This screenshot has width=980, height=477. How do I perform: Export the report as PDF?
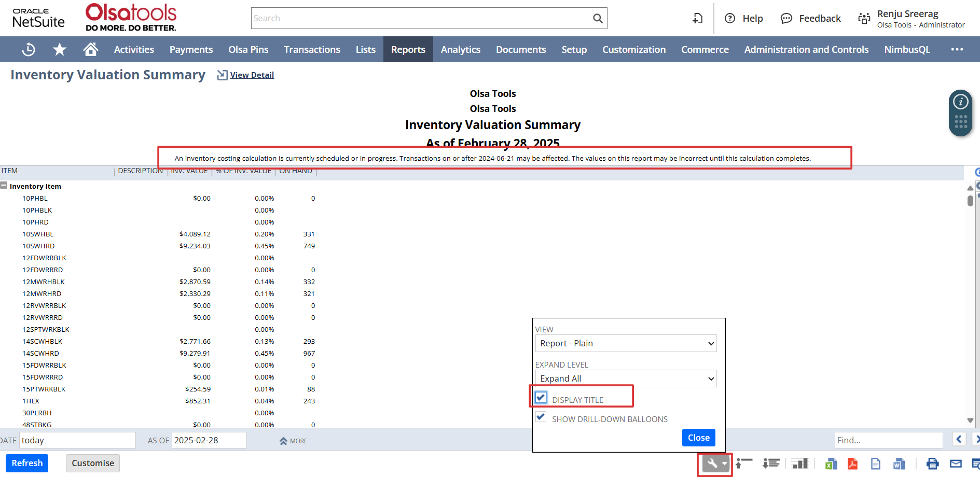852,464
